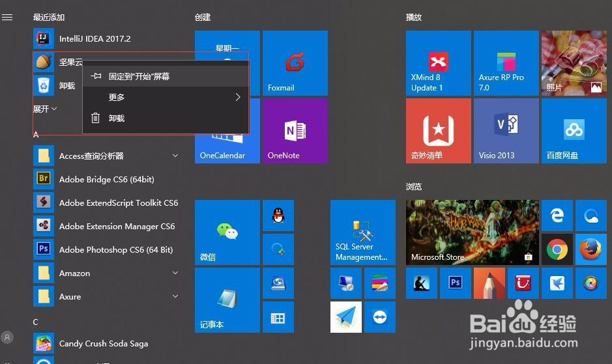Launch the SQL Server Management tile
612x364 pixels.
click(362, 232)
